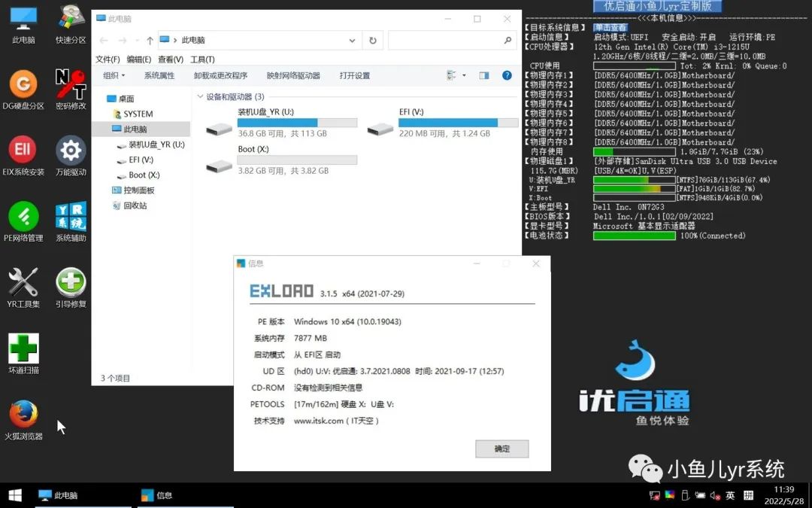The image size is (812, 508).
Task: Select 此电脑 in the navigation tree
Action: click(x=129, y=129)
